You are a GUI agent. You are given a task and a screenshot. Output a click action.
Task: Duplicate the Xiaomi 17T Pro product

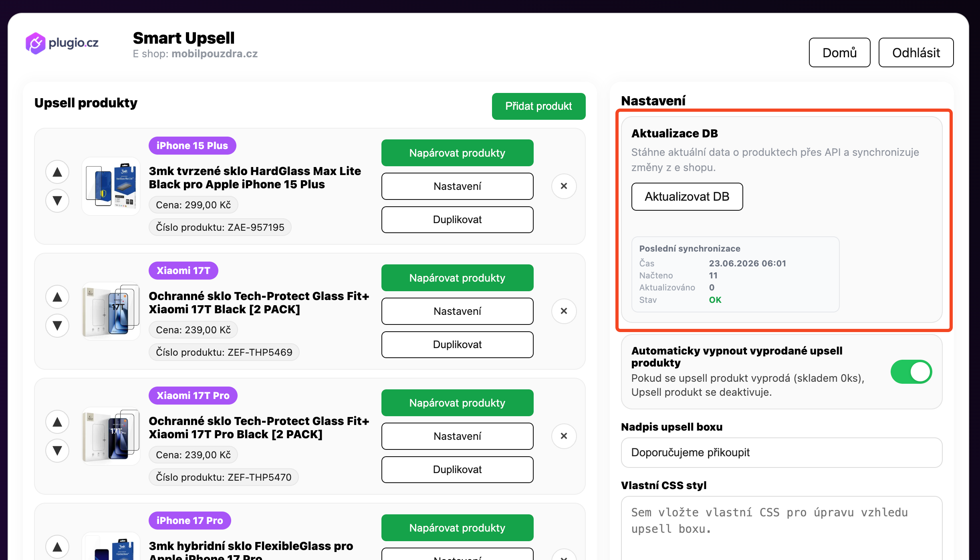457,469
